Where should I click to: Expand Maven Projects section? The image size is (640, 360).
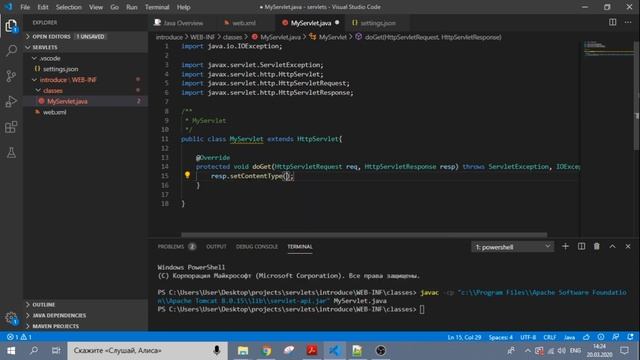coord(86,326)
